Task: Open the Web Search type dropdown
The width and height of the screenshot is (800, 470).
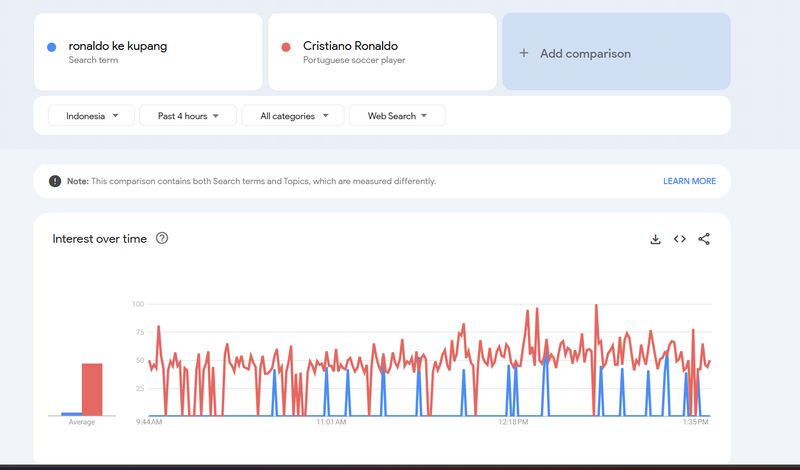Action: [397, 116]
